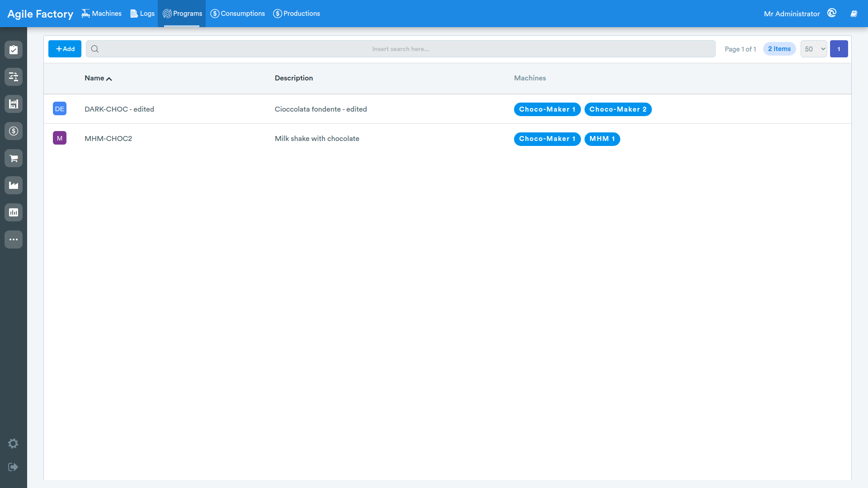Open the settings gear icon
Screen dimensions: 868x488
pos(13,444)
